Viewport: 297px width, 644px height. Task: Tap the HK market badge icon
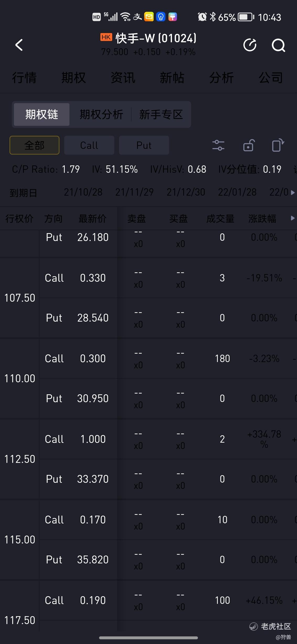point(106,37)
